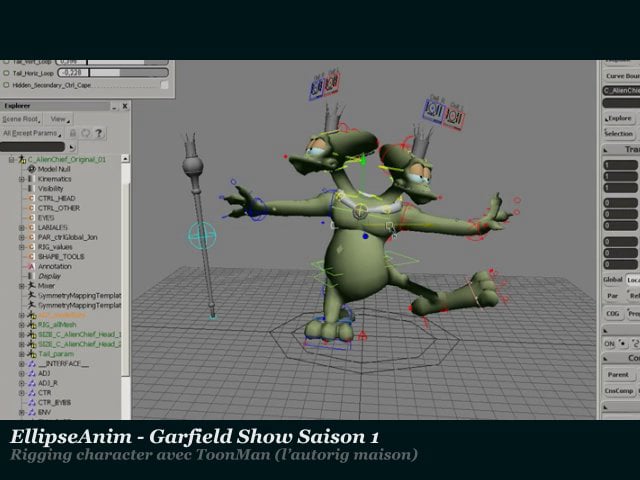
Task: Expand the Mixer node
Action: [22, 286]
